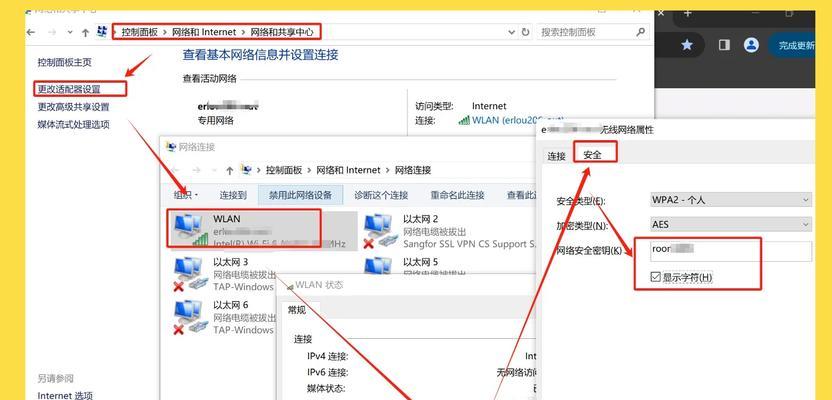Click 连接到 toolbar button
This screenshot has height=400, width=832.
click(233, 195)
